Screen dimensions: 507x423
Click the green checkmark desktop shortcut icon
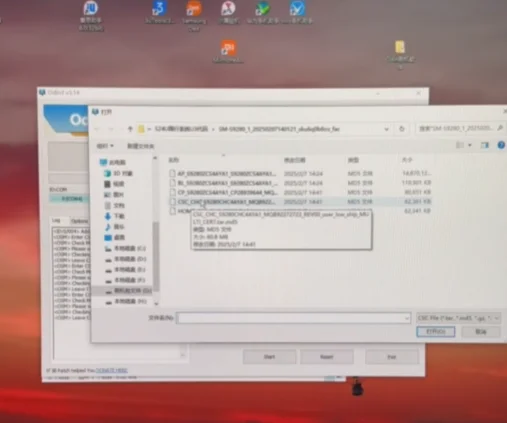coord(262,8)
